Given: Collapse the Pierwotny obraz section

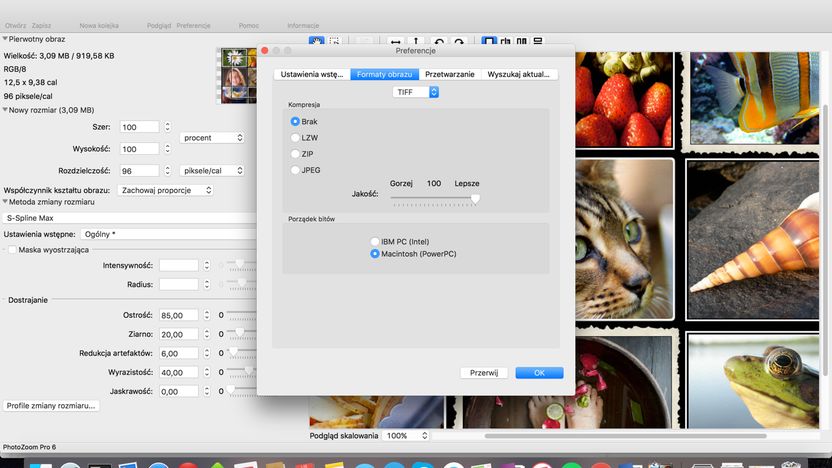Looking at the screenshot, I should click(x=5, y=39).
